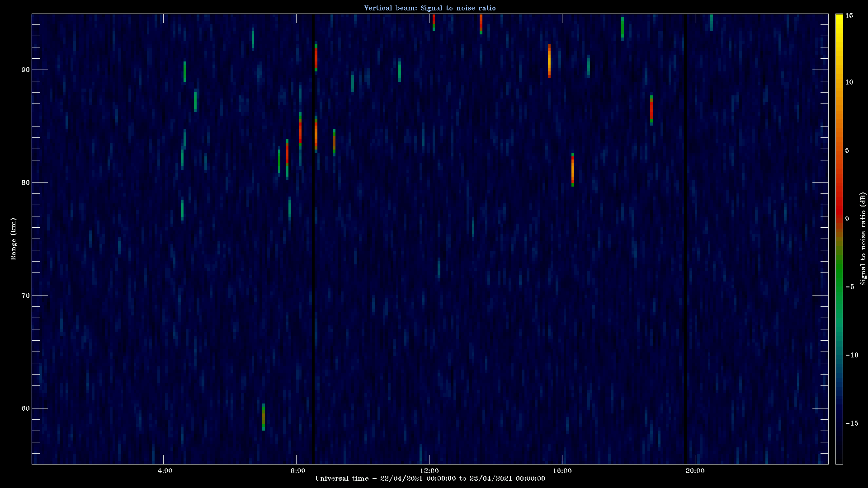
Task: Click the orange echo near 15:35 at 91 km
Action: [549, 61]
